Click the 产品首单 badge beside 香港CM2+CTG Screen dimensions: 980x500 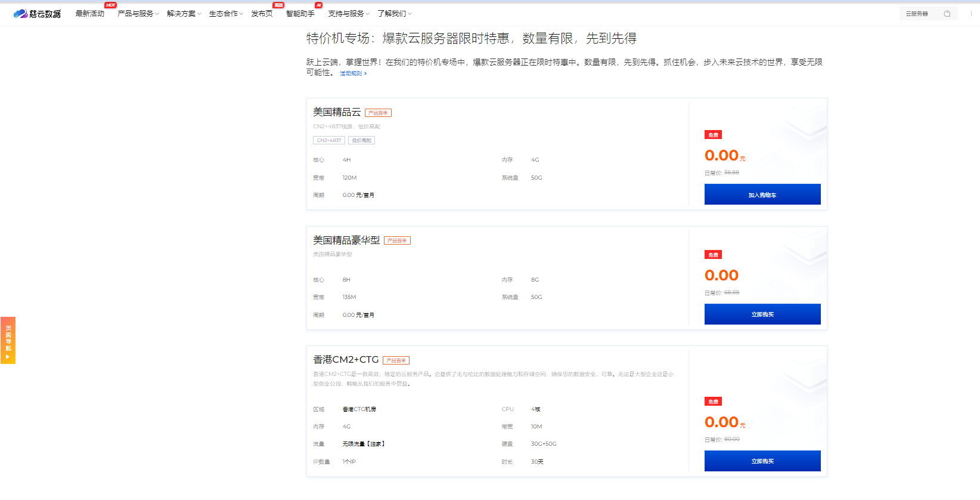[396, 360]
